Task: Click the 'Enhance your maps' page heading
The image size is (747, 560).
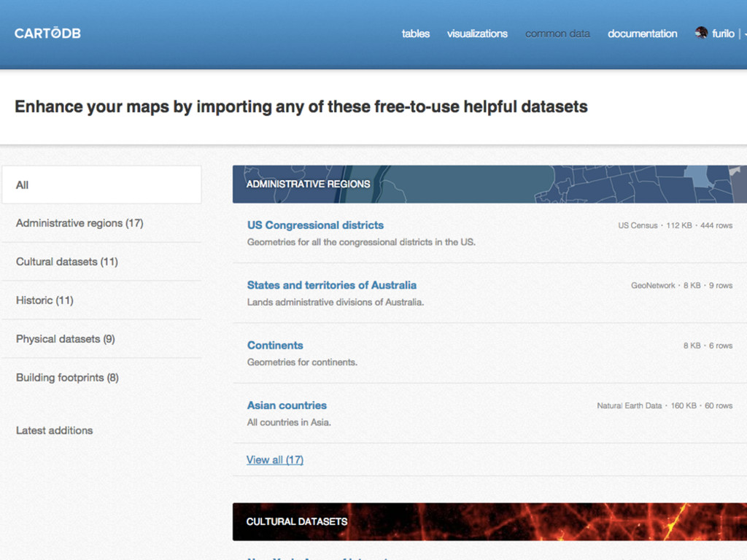Action: pos(301,106)
